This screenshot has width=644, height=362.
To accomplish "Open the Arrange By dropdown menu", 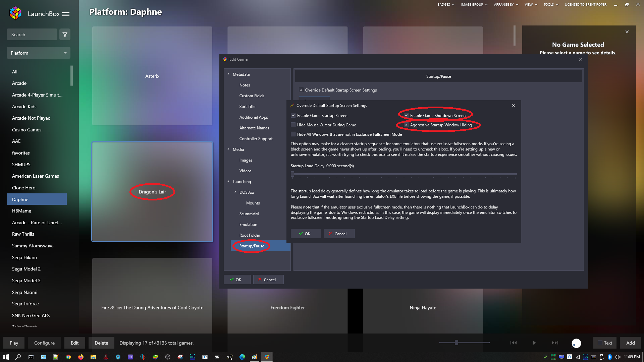I will pos(506,5).
